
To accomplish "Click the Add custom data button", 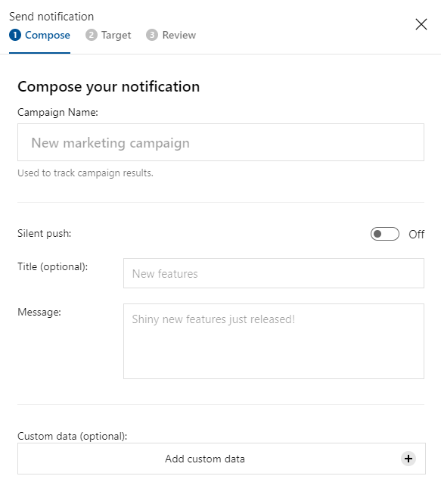I will tap(222, 459).
